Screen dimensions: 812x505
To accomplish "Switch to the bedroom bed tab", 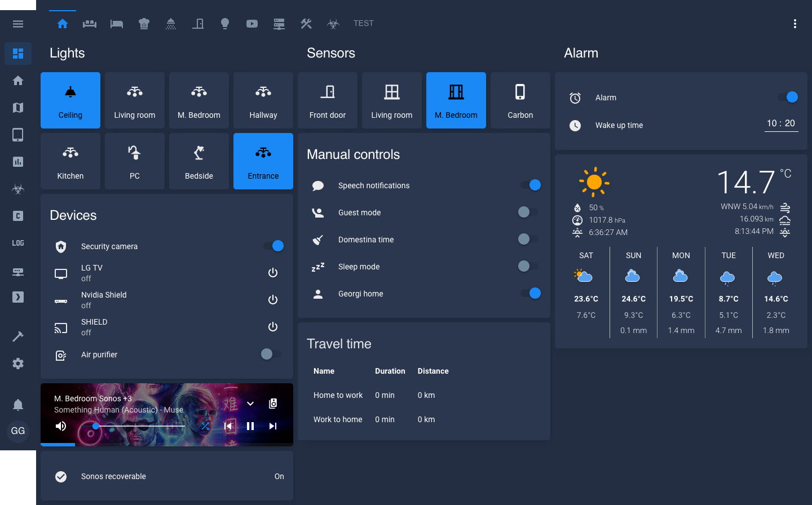I will [117, 24].
